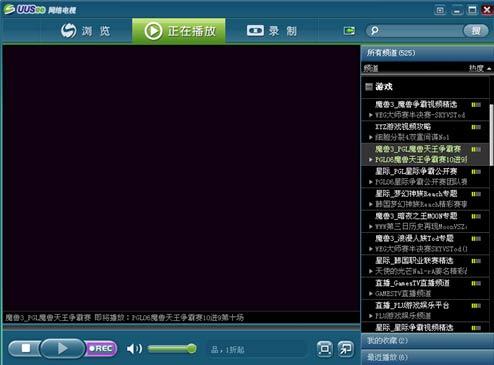Screen dimensions: 494x365
Task: Select channel 魔兽3_暗夜之王MOON专题
Action: coord(416,216)
